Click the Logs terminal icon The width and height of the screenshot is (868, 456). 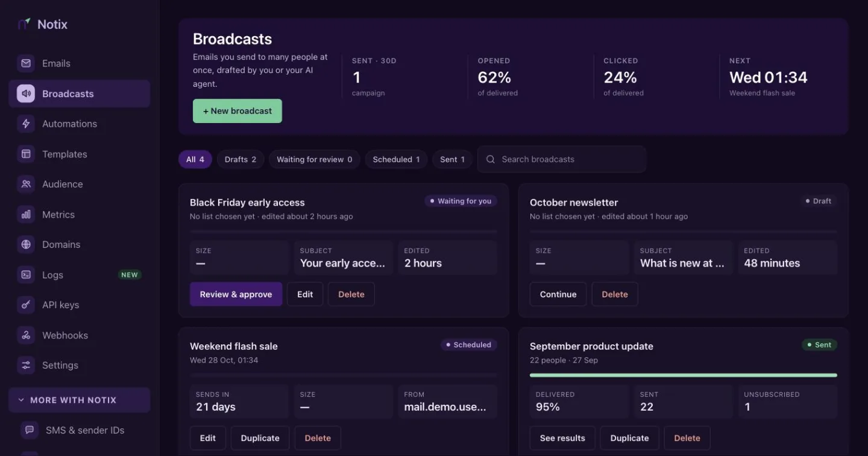coord(26,274)
